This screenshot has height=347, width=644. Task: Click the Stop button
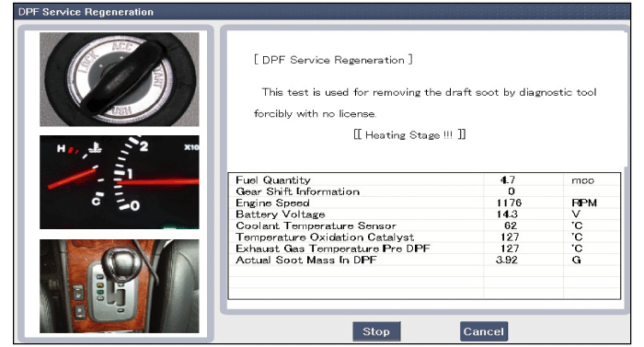tap(376, 331)
